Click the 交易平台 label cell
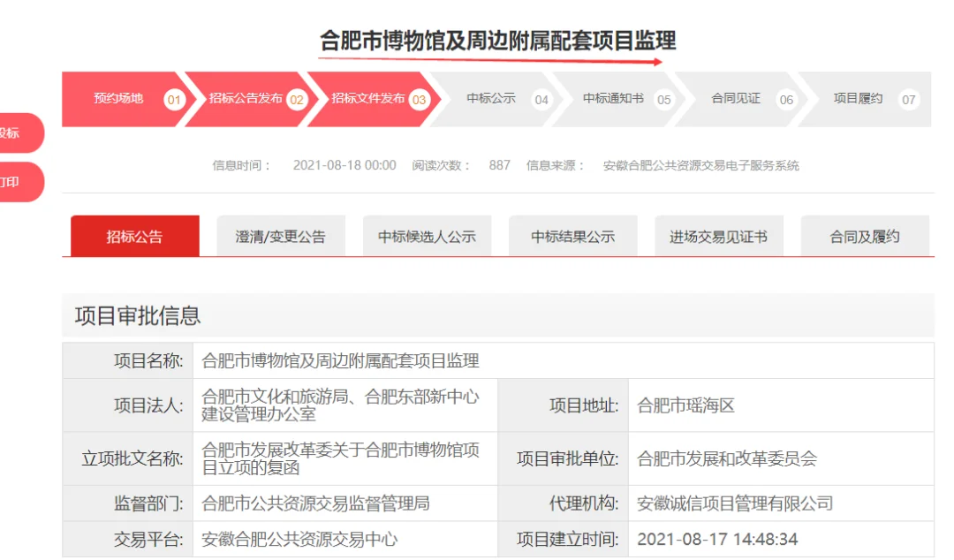Screen dimensions: 954x560 coord(128,540)
